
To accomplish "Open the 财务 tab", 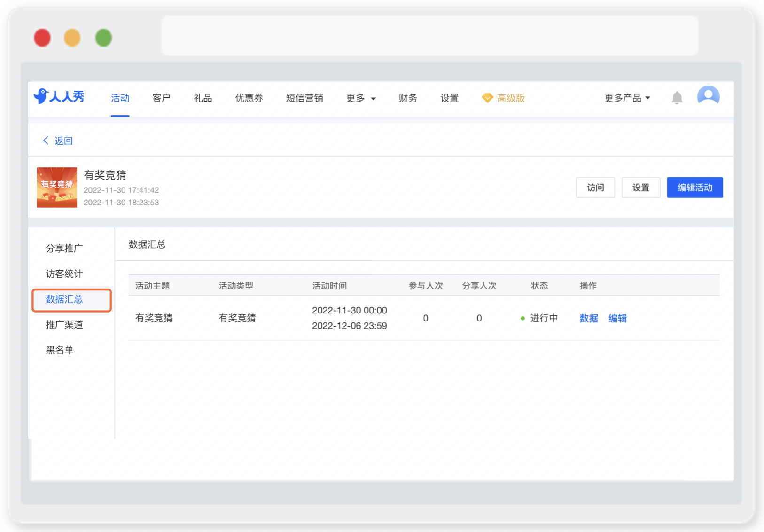I will click(x=408, y=98).
